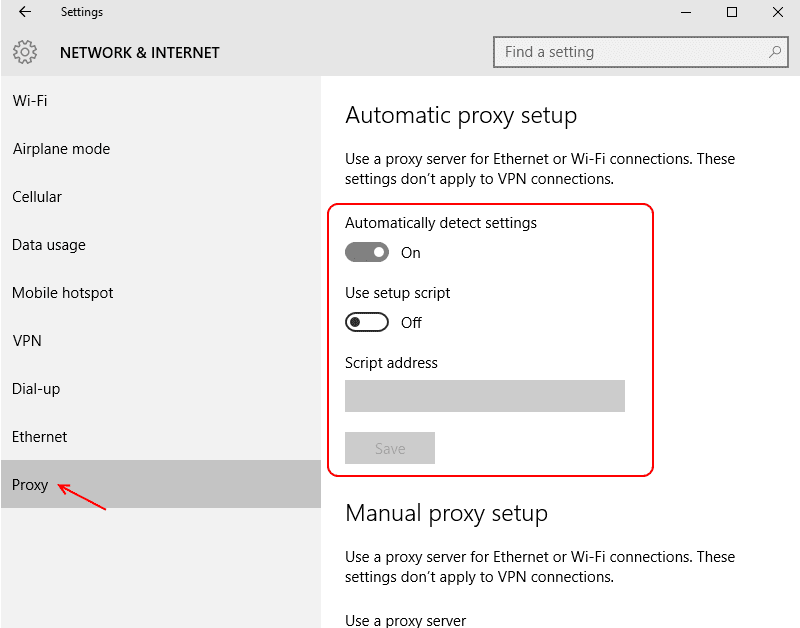
Task: Maximize the Settings window
Action: [x=732, y=13]
